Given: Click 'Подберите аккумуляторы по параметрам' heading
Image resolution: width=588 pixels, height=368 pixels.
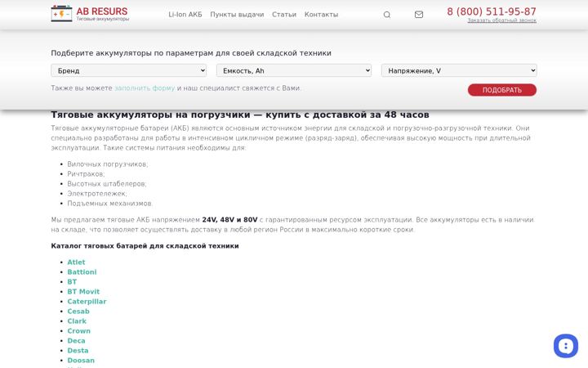Looking at the screenshot, I should click(x=191, y=53).
